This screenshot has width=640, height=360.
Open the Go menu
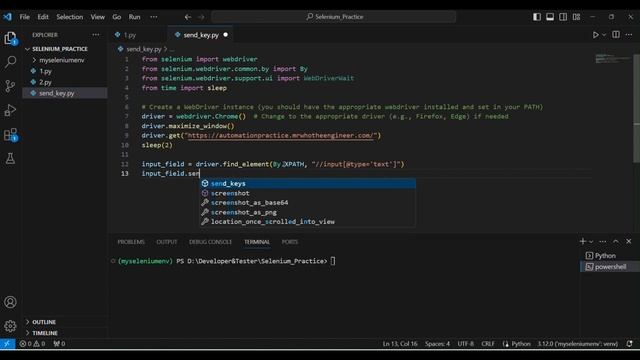(x=117, y=17)
